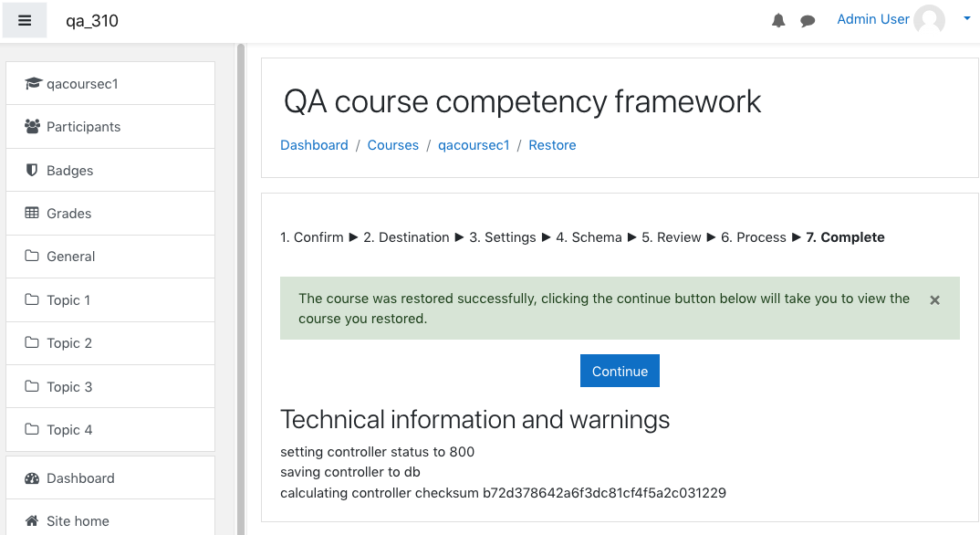Click the Dashboard breadcrumb link
The height and width of the screenshot is (535, 980).
[314, 145]
